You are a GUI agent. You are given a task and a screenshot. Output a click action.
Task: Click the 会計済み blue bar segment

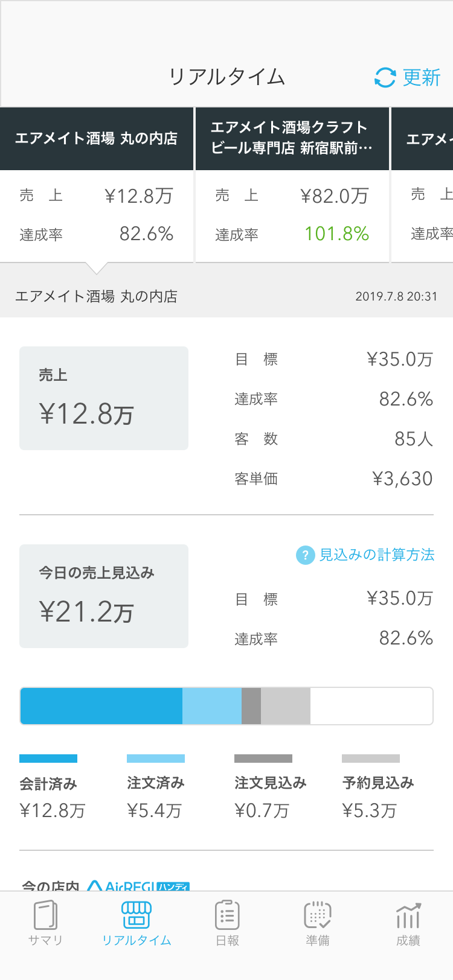(101, 706)
